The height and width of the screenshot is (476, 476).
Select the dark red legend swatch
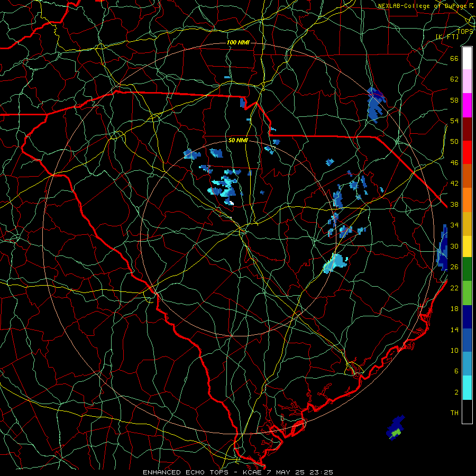click(467, 129)
